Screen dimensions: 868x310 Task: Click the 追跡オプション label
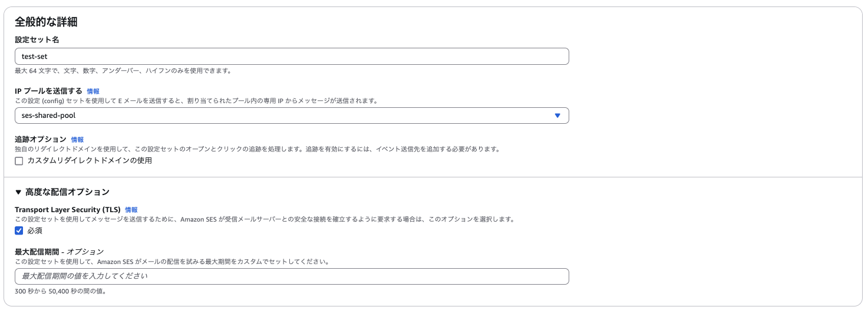(x=41, y=139)
